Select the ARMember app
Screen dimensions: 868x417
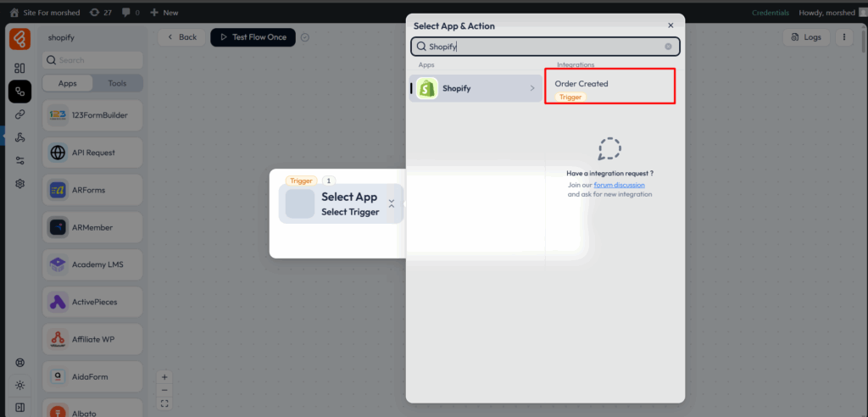(92, 227)
